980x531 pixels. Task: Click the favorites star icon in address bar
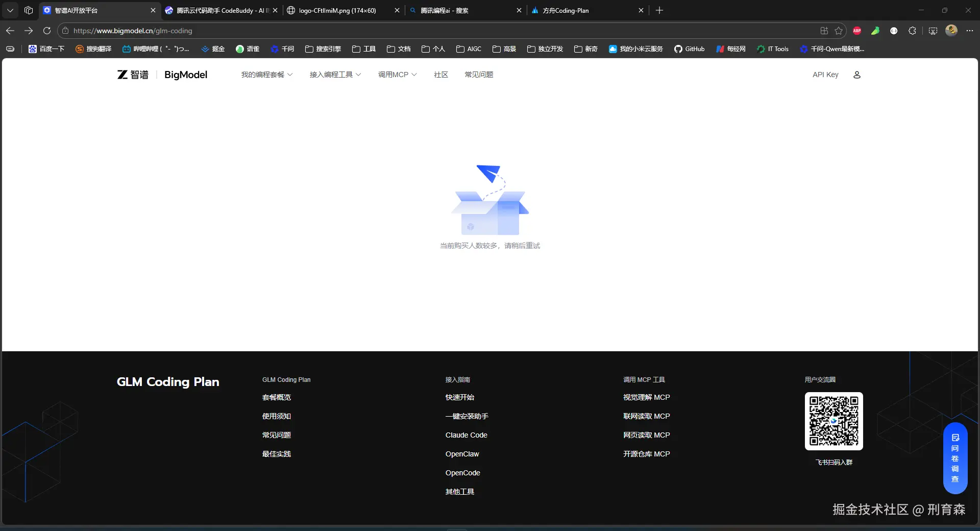pyautogui.click(x=839, y=31)
